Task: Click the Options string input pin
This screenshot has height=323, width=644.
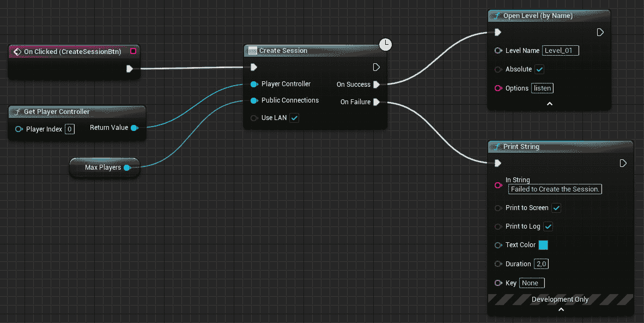Action: pos(498,88)
